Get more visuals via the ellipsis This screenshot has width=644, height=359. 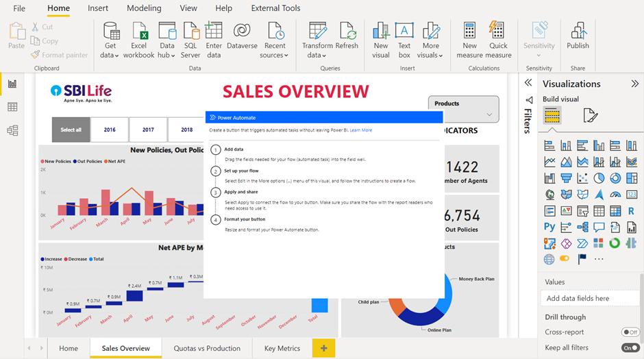coord(599,259)
